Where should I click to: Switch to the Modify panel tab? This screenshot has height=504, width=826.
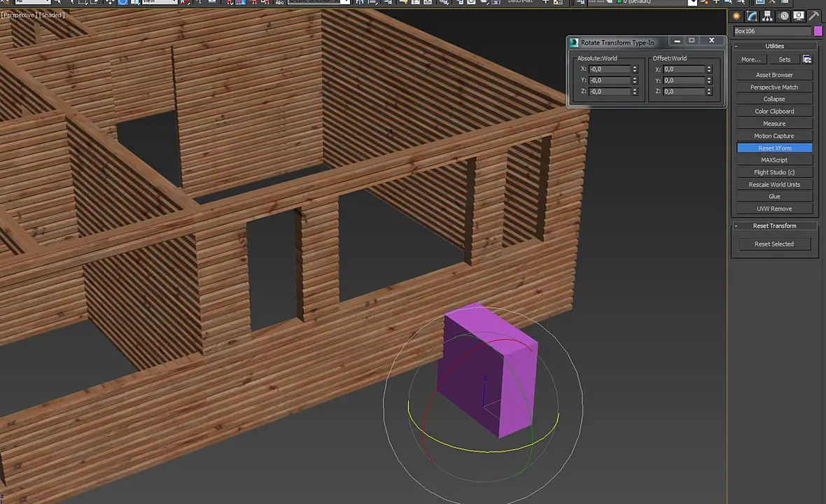coord(752,16)
